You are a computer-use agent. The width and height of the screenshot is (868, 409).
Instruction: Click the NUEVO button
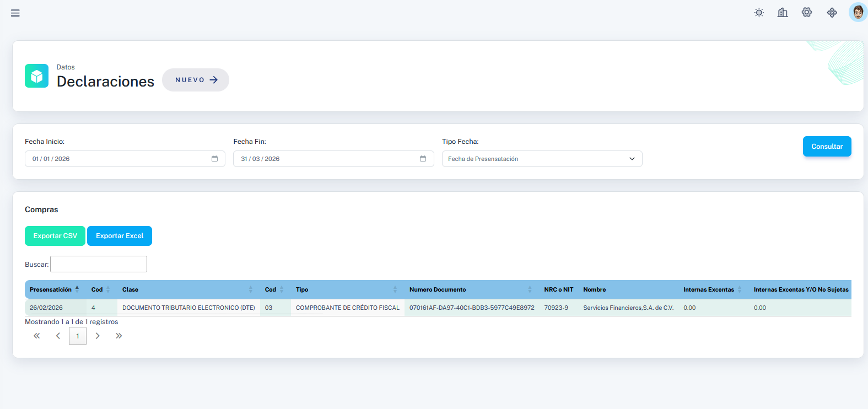196,80
